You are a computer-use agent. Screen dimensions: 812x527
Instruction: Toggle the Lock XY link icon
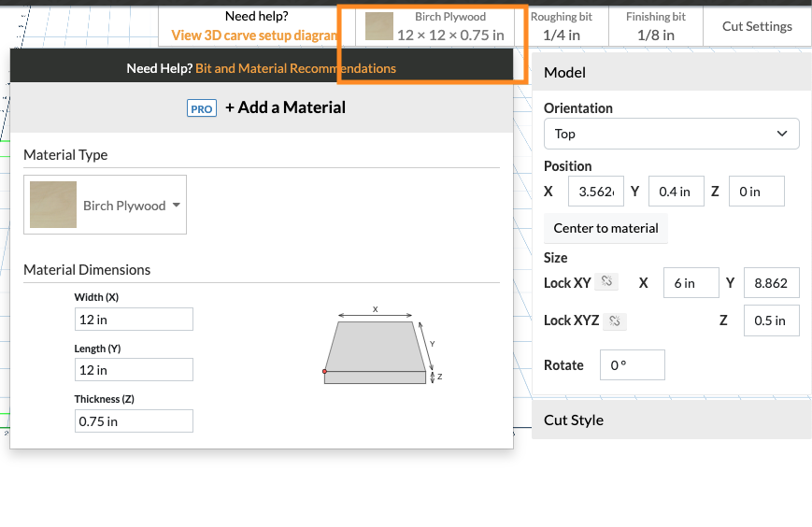click(606, 281)
